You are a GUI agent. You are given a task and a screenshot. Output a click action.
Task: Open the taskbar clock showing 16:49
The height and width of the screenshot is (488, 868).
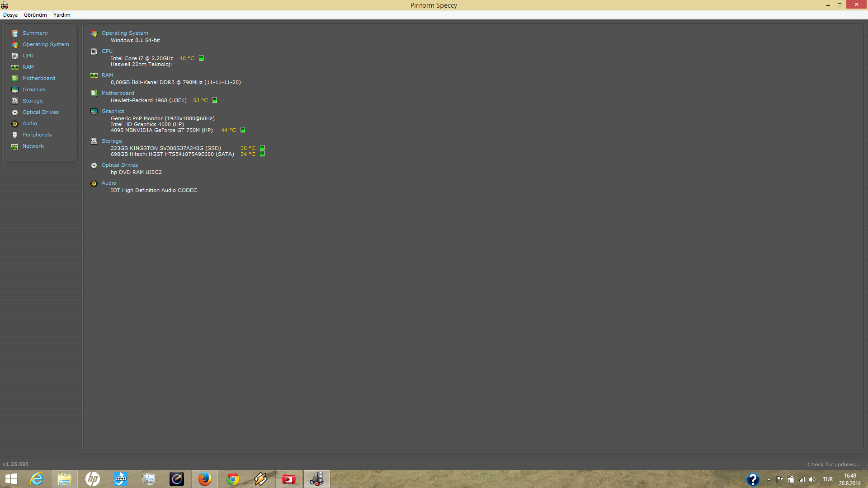[850, 479]
